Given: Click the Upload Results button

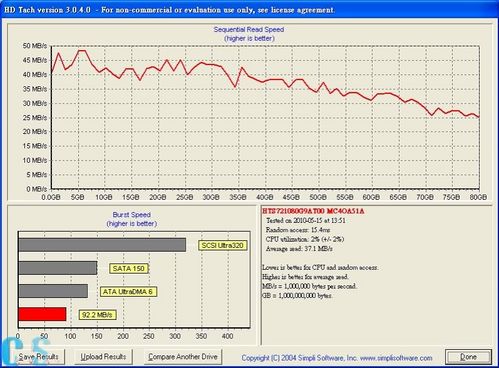Looking at the screenshot, I should [103, 357].
